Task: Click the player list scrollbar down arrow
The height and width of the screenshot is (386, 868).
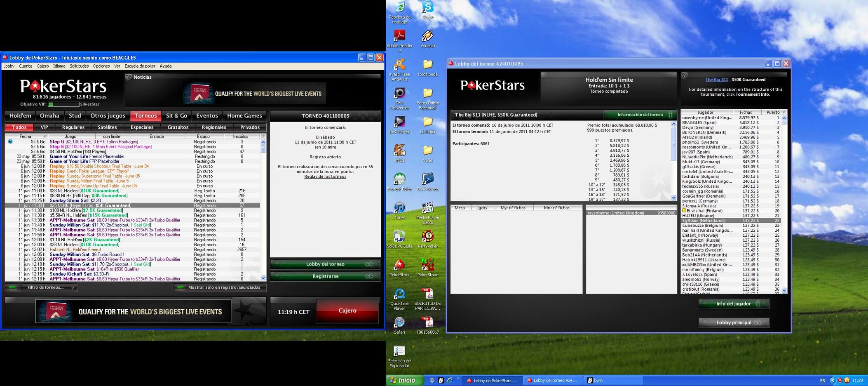Action: tap(784, 290)
